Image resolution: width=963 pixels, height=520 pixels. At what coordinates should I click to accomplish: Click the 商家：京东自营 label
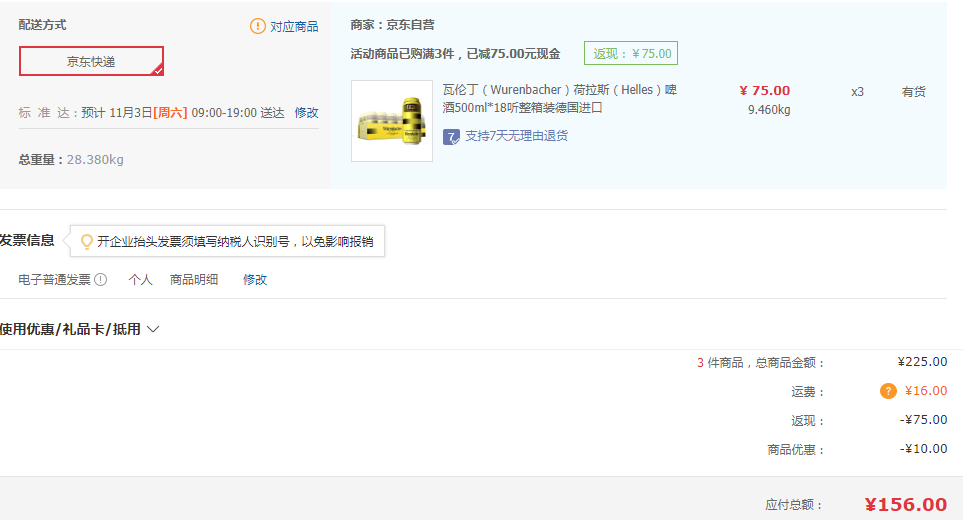tap(392, 25)
